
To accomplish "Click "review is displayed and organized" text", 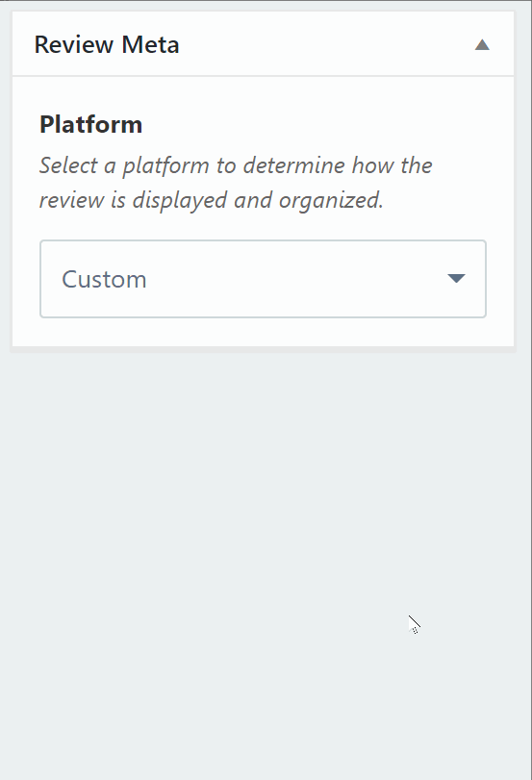I will tap(211, 200).
